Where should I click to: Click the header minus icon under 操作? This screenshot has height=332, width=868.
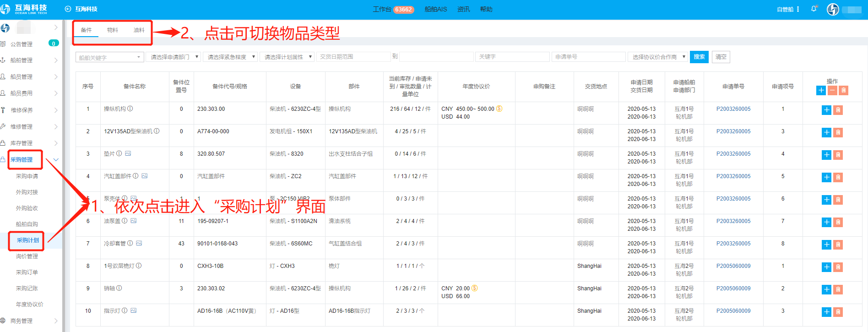832,90
